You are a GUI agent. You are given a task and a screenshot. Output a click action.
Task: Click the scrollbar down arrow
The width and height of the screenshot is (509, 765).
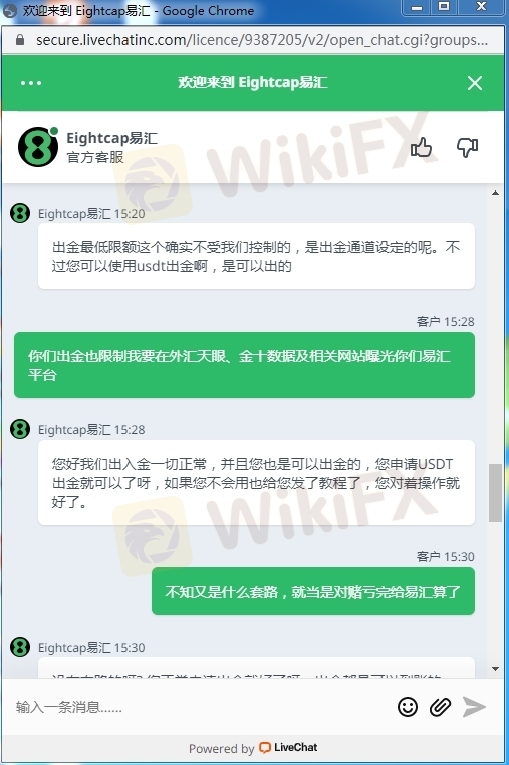tap(495, 669)
